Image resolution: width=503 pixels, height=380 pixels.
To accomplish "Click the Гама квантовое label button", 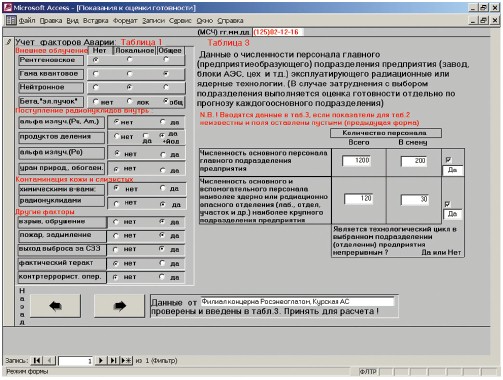I will pos(51,74).
